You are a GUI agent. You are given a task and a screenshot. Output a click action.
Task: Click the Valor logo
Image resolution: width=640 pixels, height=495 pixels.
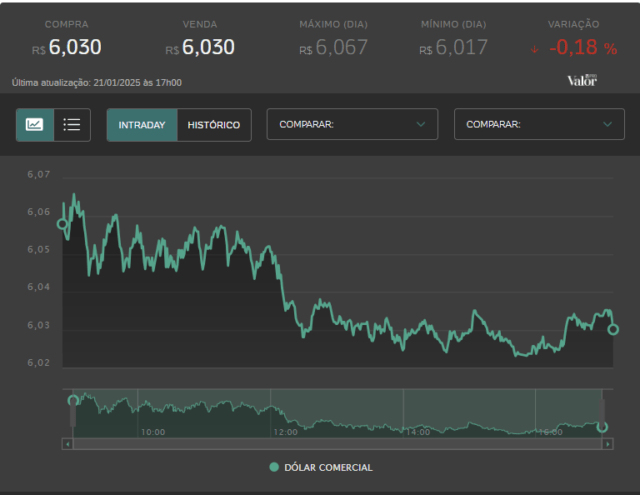click(x=582, y=80)
